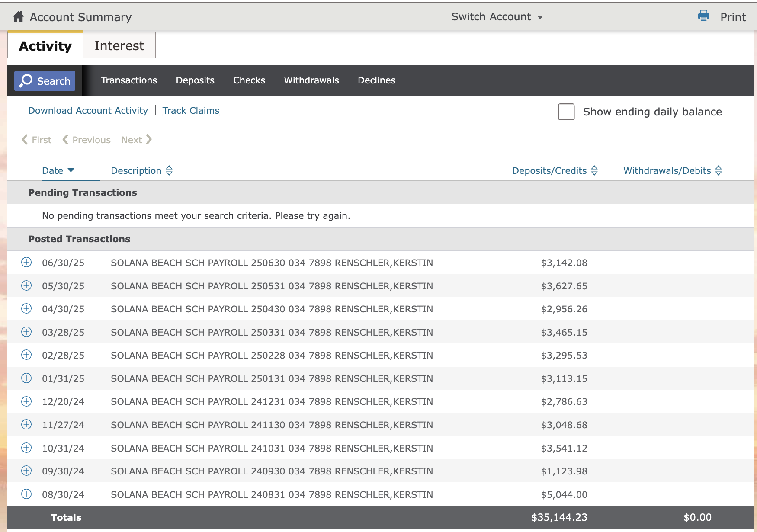Enable Show ending daily balance checkbox
This screenshot has height=532, width=757.
tap(566, 112)
